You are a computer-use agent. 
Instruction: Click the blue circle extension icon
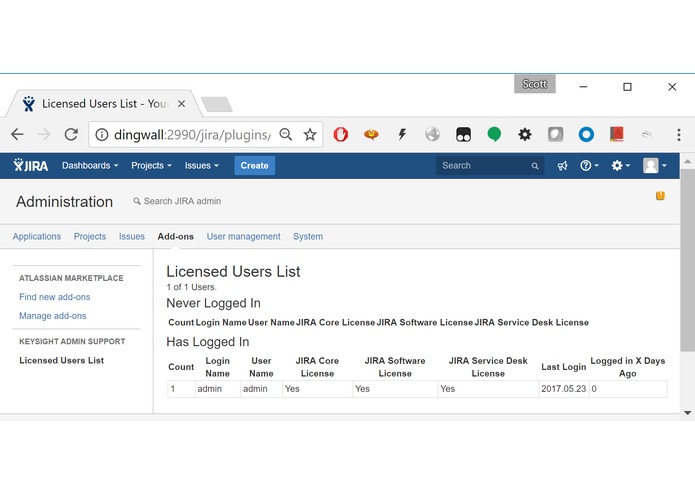pos(586,134)
